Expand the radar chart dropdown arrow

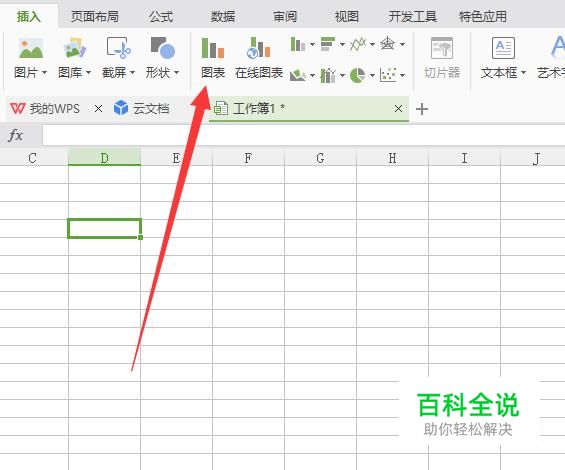402,44
